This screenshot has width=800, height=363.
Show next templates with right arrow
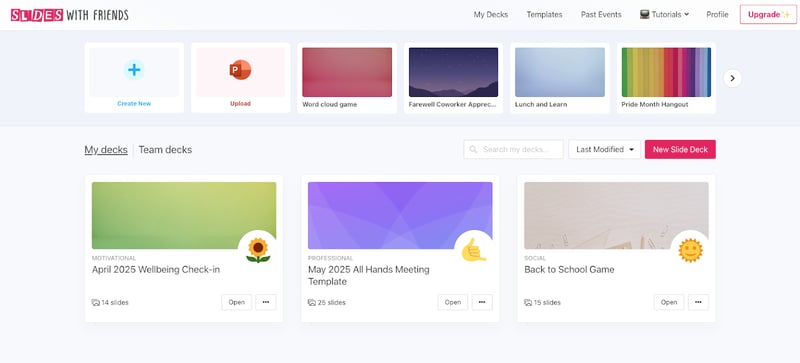tap(733, 78)
